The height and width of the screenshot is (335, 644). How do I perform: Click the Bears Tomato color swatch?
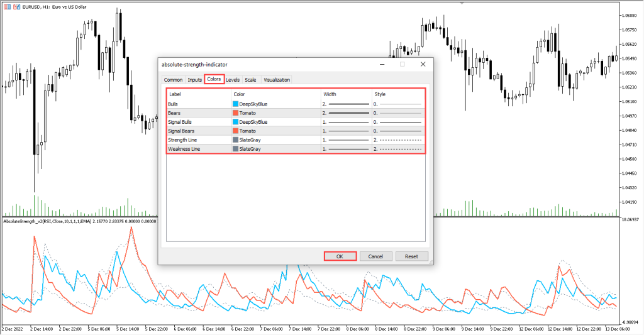236,113
